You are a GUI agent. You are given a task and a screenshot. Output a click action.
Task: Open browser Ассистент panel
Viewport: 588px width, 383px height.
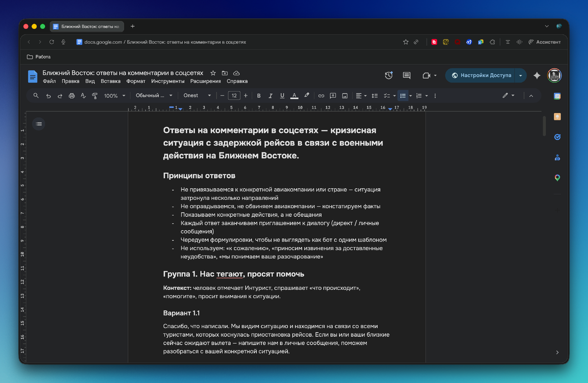tap(544, 42)
